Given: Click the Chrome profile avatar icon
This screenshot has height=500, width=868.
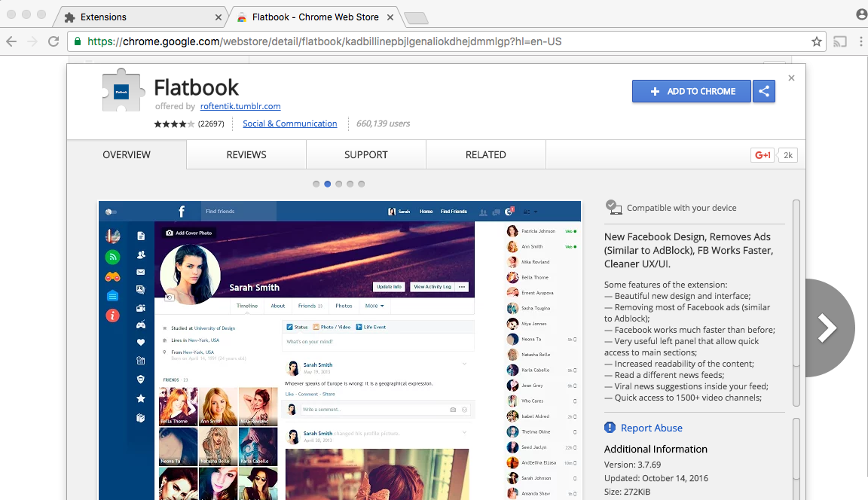Looking at the screenshot, I should [861, 14].
